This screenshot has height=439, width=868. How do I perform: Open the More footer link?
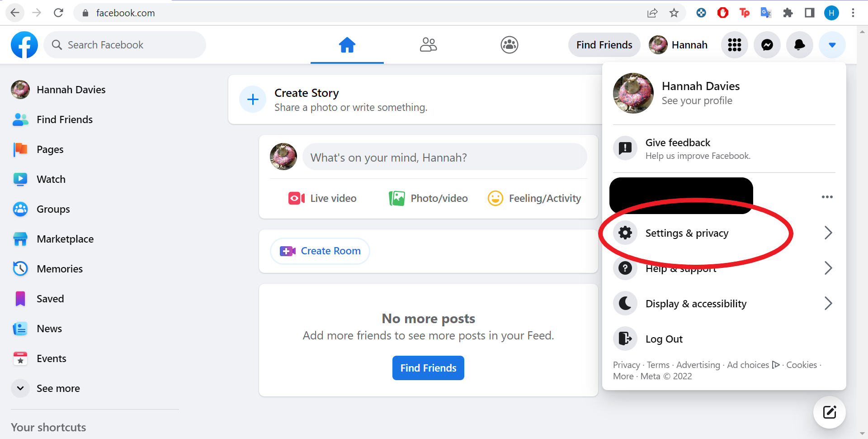point(623,376)
